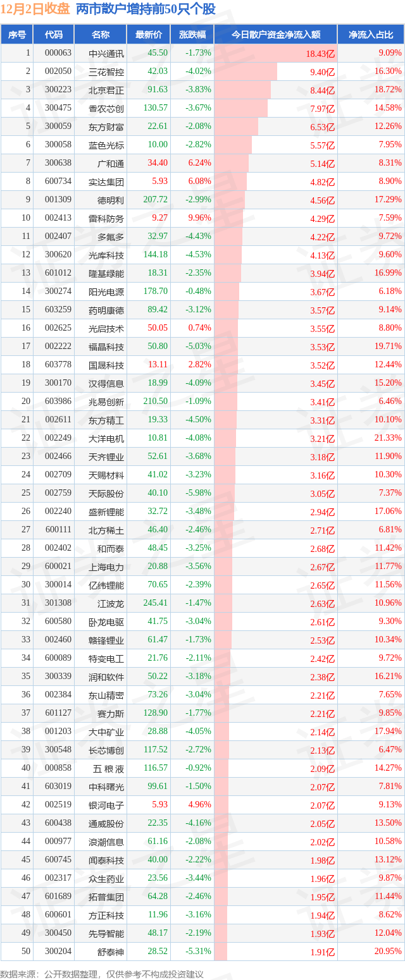Select stock name 东方精工
Viewport: 405px width, 980px height.
(x=106, y=420)
